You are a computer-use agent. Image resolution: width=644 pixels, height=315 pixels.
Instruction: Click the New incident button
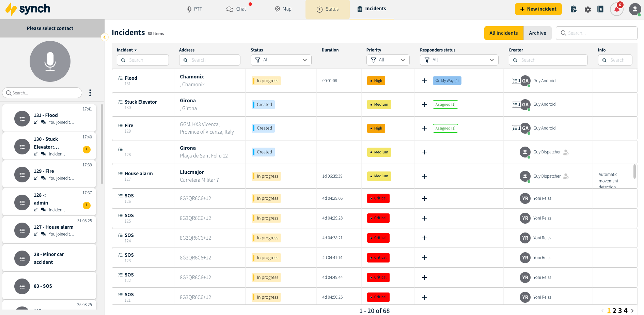(538, 9)
